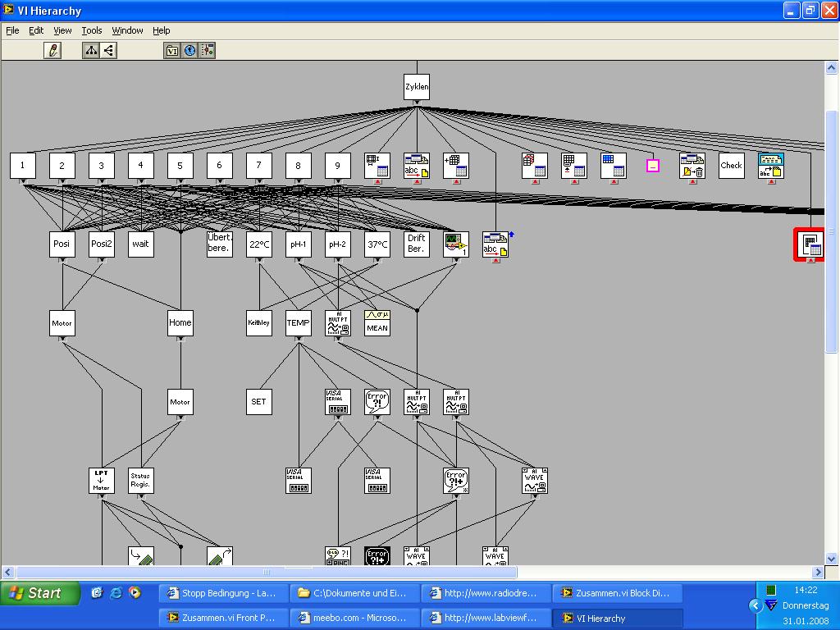The width and height of the screenshot is (840, 630).
Task: Switch to Zusammen.vi Block Diagram taskbar button
Action: point(618,593)
